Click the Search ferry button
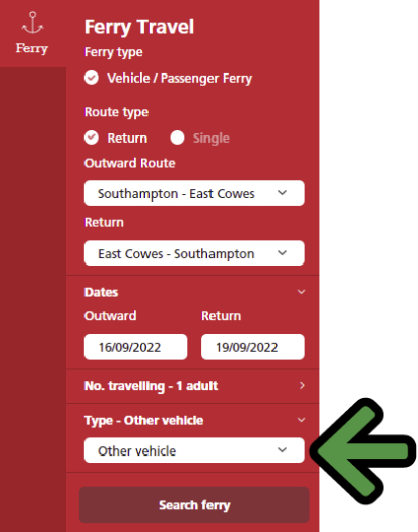 click(194, 505)
